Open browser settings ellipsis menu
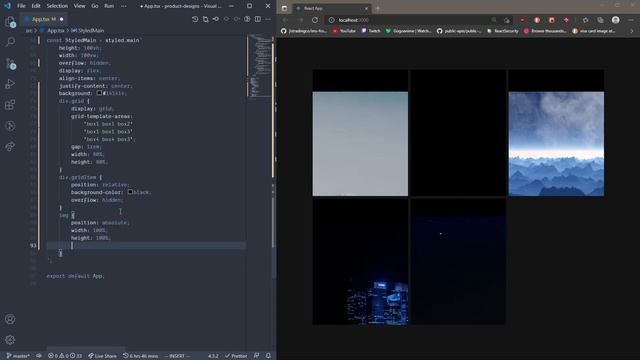 pos(631,20)
